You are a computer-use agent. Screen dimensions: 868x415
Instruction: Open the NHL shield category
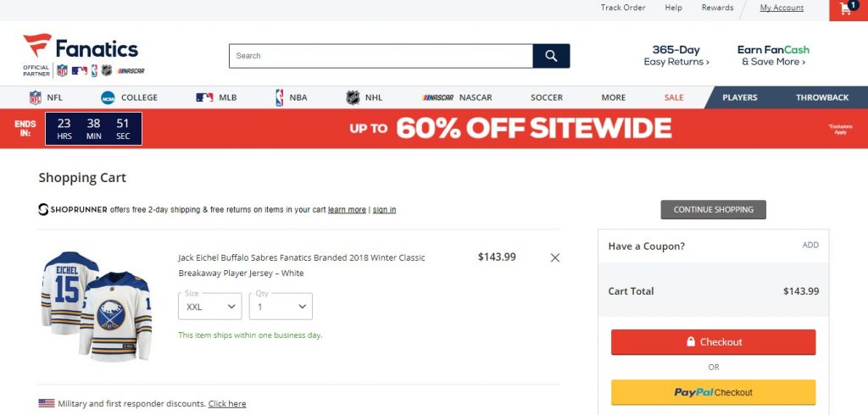[x=364, y=97]
